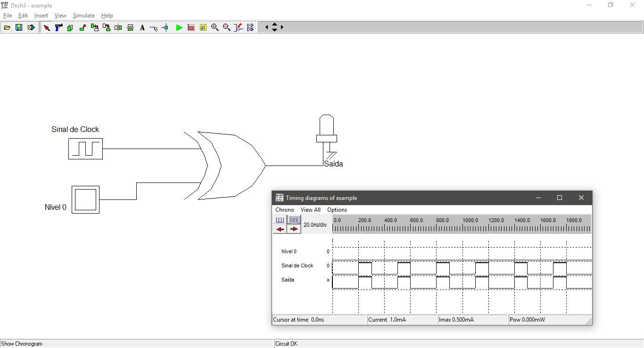Open the File menu
The image size is (644, 348).
(8, 16)
